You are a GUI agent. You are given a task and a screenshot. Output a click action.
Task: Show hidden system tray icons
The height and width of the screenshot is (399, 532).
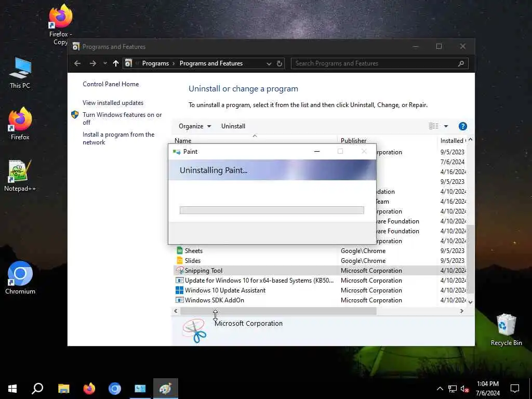coord(440,389)
